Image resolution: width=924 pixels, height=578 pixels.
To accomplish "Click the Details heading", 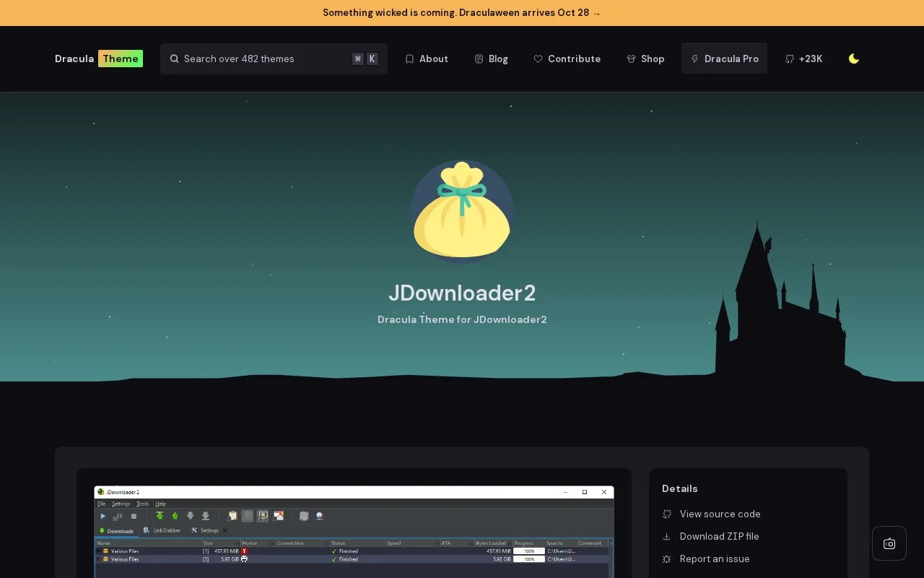I will point(680,488).
